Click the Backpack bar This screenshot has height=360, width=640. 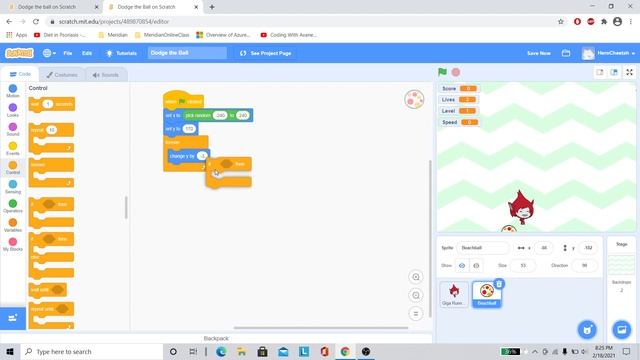216,338
